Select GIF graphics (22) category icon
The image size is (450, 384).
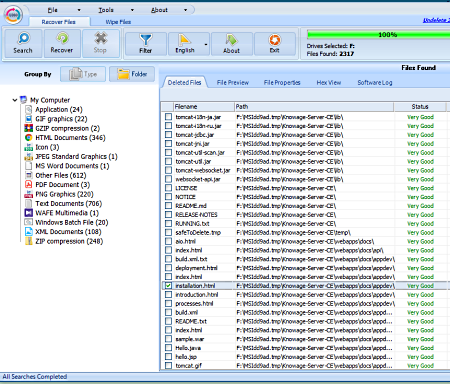[29, 119]
